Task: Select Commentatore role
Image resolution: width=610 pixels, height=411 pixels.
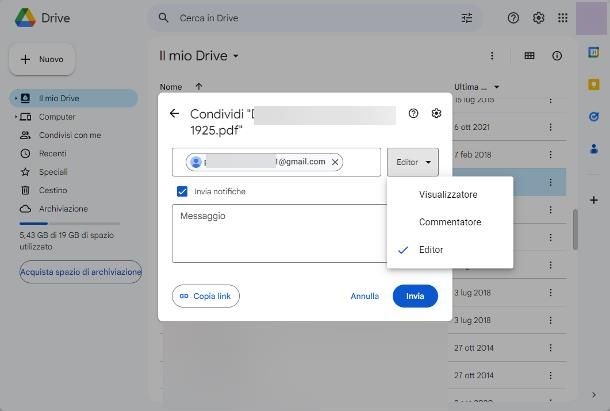Action: (450, 222)
